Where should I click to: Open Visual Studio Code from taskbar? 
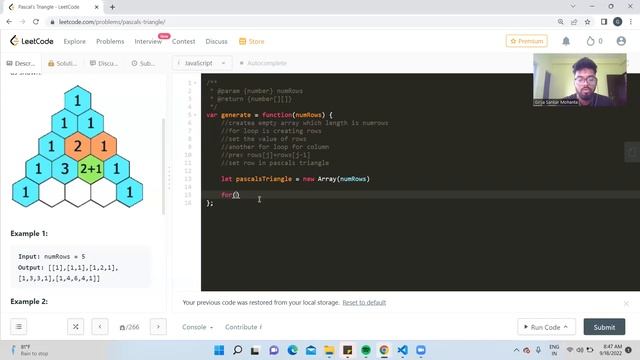point(402,350)
